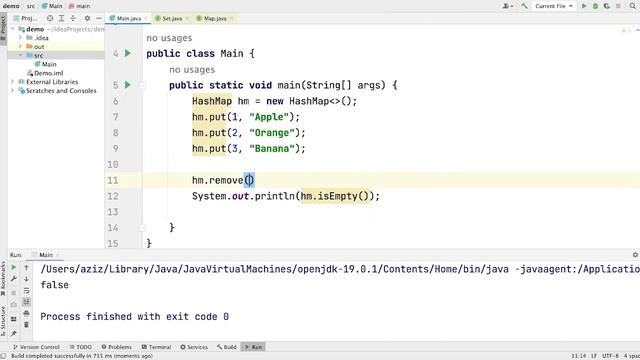Rerun Main in the Run panel
Screen dimensions: 640x360
point(13,267)
